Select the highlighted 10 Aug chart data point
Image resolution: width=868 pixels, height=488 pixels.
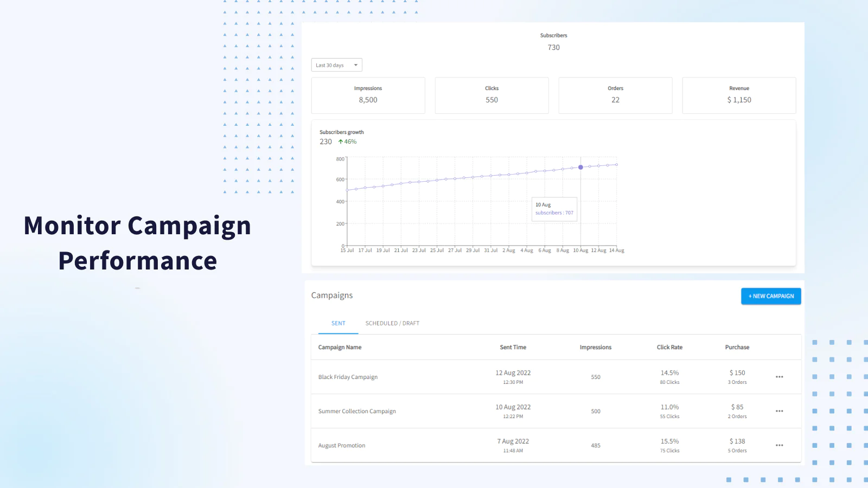coord(580,167)
